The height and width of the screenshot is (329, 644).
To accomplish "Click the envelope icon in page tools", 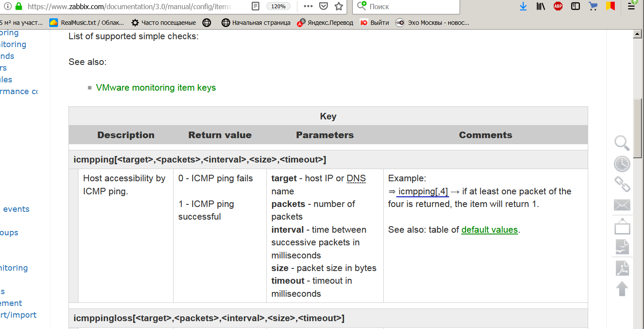I will pos(622,205).
